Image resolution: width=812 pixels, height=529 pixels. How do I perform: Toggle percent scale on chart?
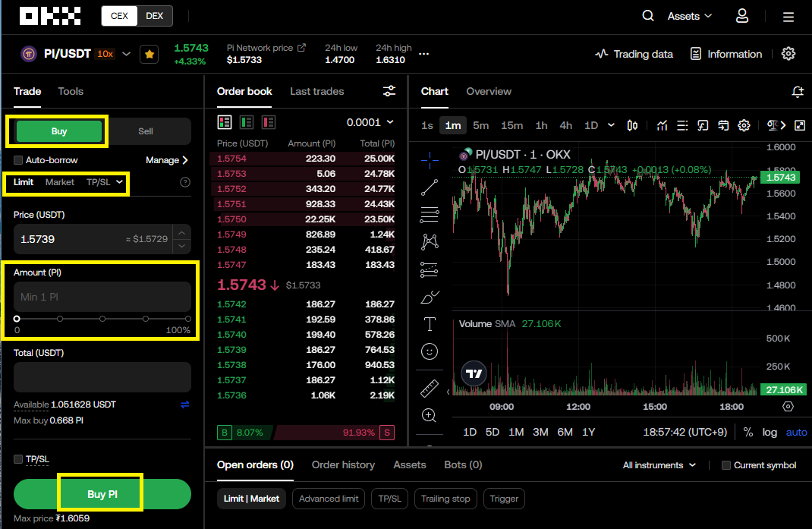(x=747, y=432)
